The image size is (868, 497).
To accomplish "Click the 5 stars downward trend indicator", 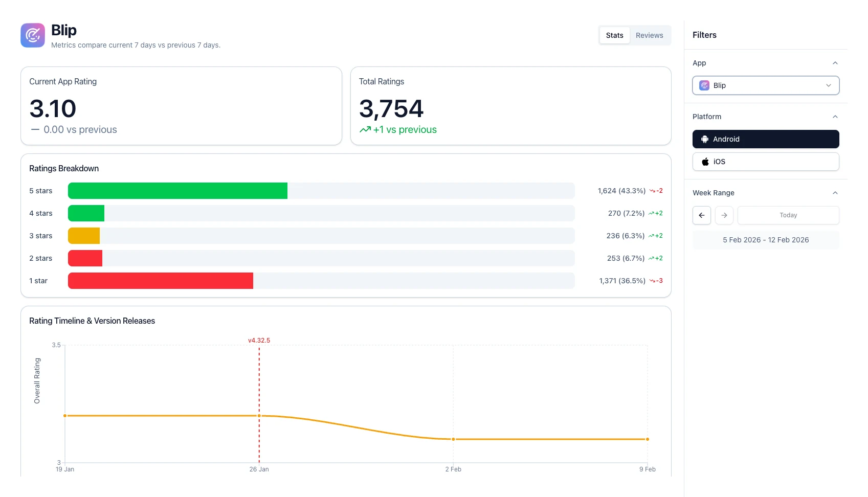I will pos(656,191).
